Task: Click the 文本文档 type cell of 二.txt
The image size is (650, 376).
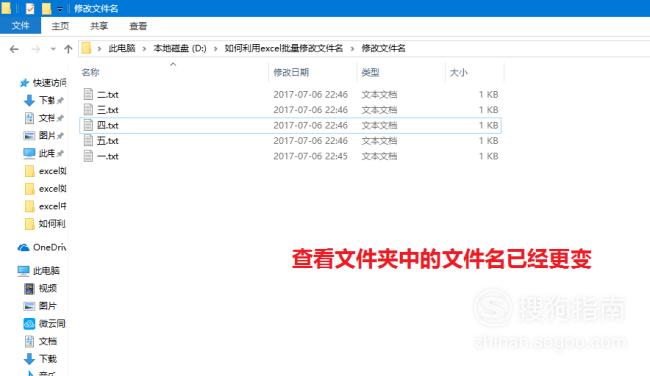Action: pyautogui.click(x=379, y=95)
